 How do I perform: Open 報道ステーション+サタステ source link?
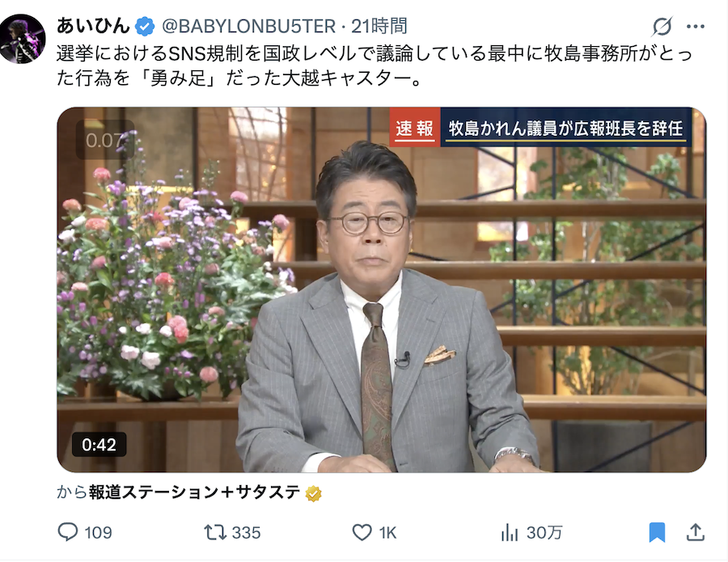(x=194, y=492)
